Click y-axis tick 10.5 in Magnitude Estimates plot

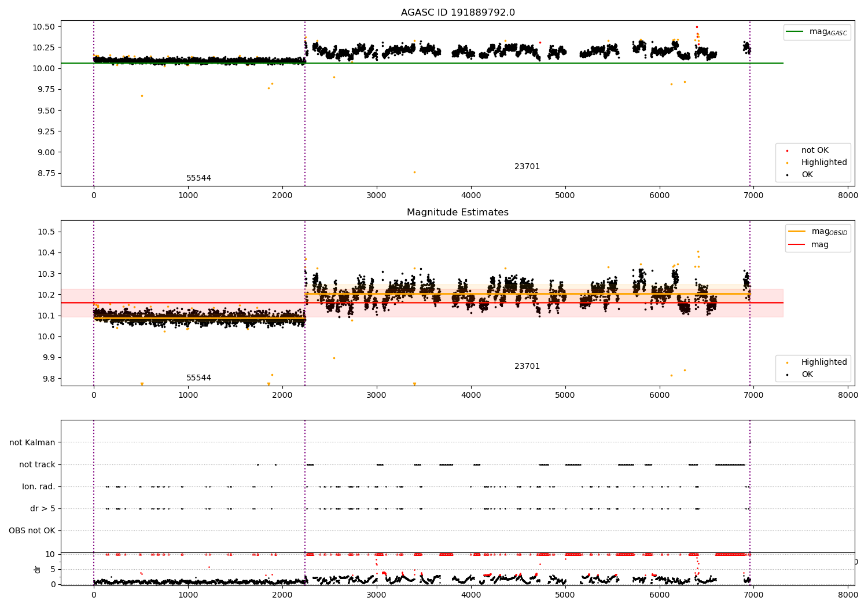pos(47,232)
